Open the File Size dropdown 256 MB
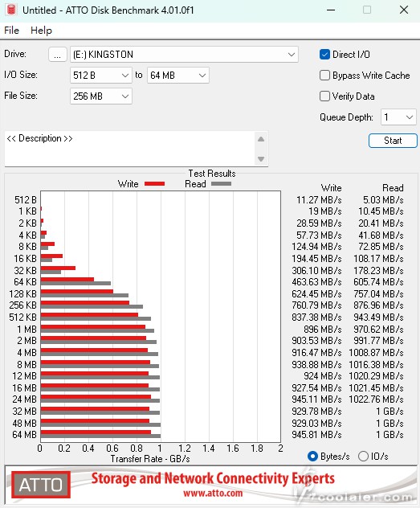This screenshot has height=508, width=420. click(101, 96)
